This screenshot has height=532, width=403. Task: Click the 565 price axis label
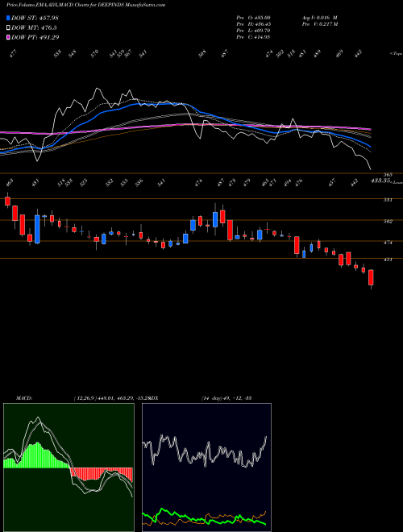click(388, 175)
